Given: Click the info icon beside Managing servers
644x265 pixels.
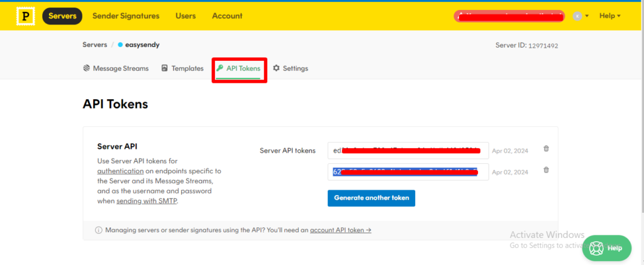Looking at the screenshot, I should point(99,230).
